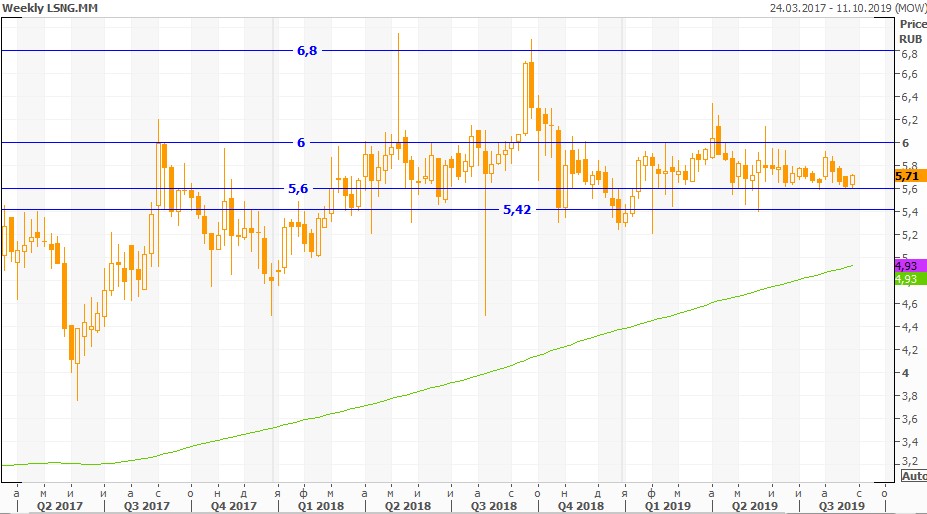Select the 5,42 support level label
Screen dimensions: 927x514
click(x=518, y=210)
